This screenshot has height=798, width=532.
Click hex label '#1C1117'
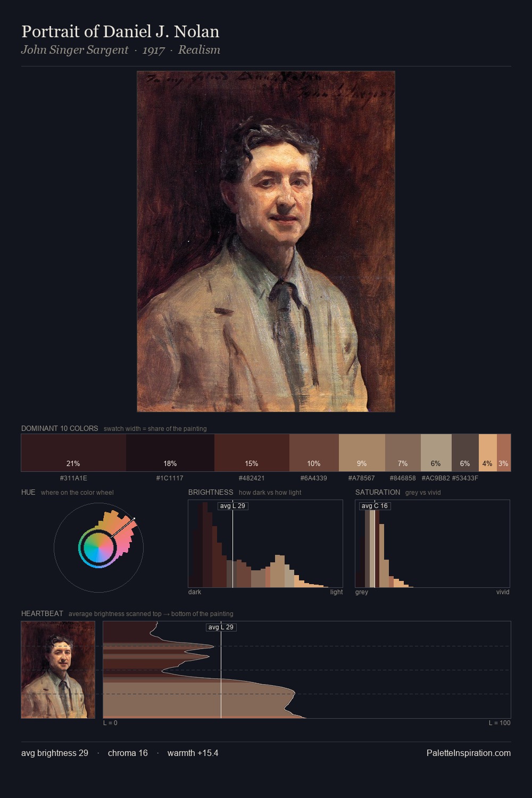(x=170, y=478)
